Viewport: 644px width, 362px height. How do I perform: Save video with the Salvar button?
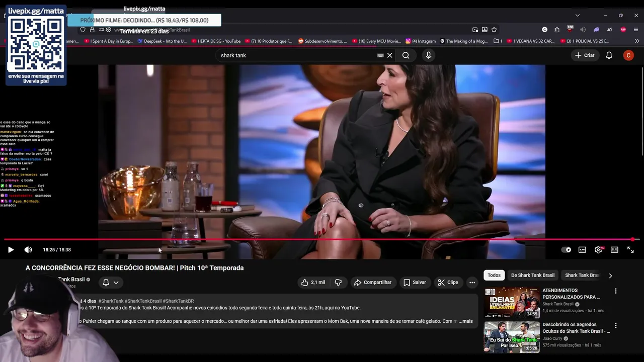415,283
